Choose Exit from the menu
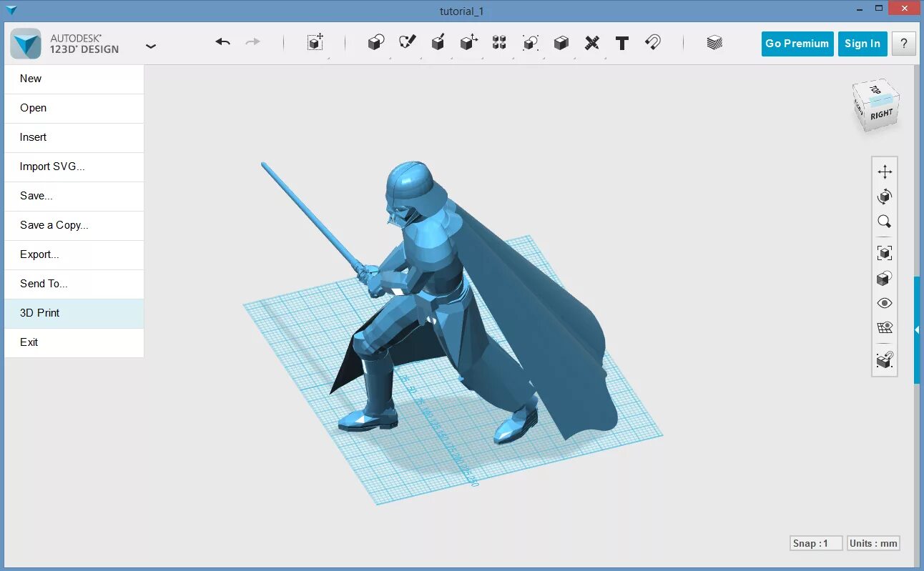The image size is (924, 571). (74, 343)
